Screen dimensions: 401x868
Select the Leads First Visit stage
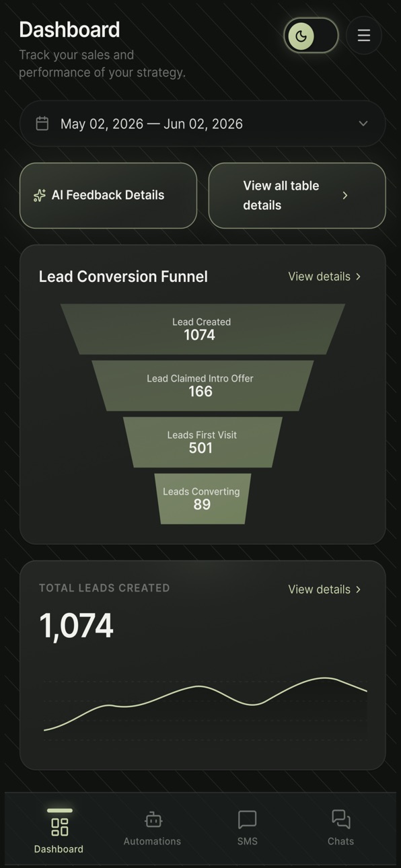[203, 442]
